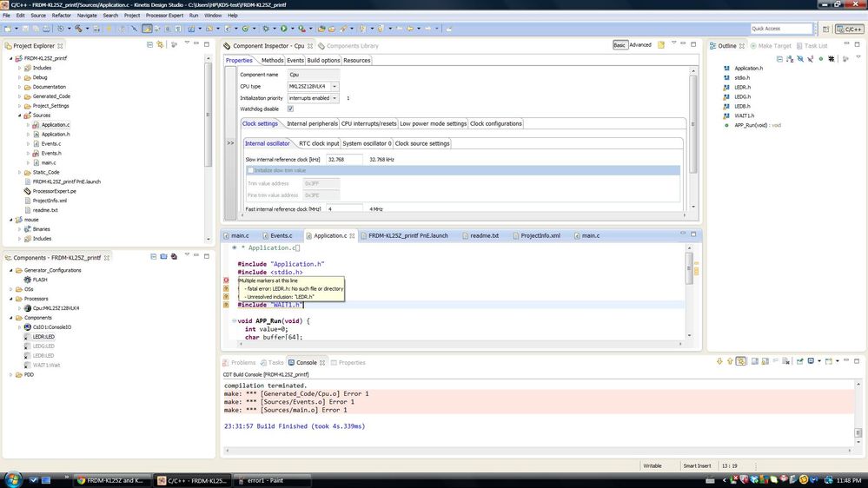Toggle Link with Editor in Project Explorer
The width and height of the screenshot is (868, 488).
(161, 45)
